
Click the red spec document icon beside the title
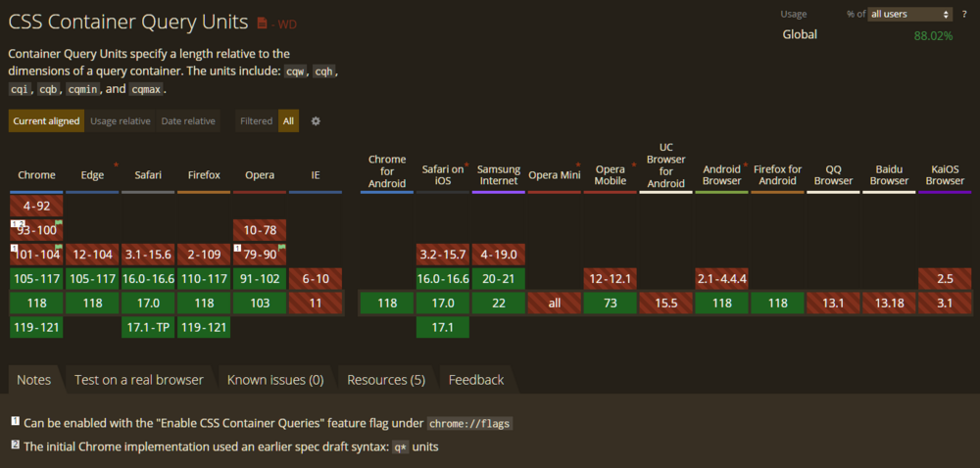(x=262, y=23)
